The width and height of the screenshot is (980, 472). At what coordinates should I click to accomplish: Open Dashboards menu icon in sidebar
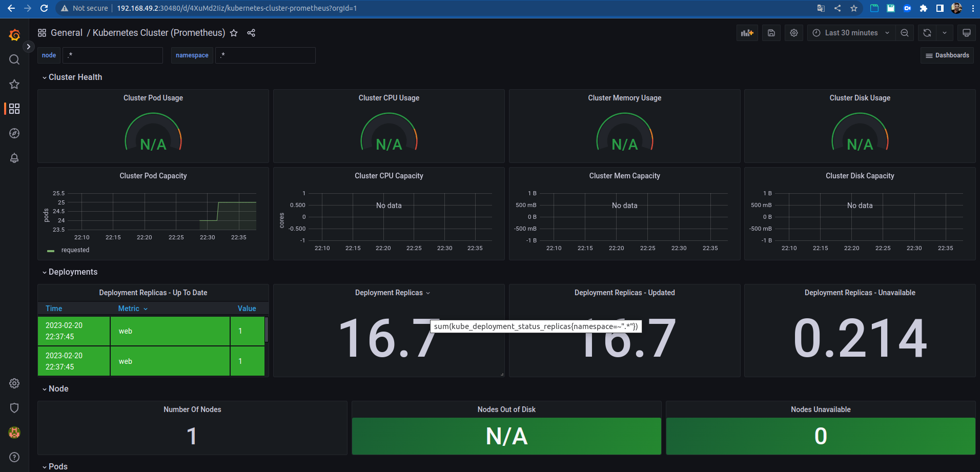click(14, 109)
